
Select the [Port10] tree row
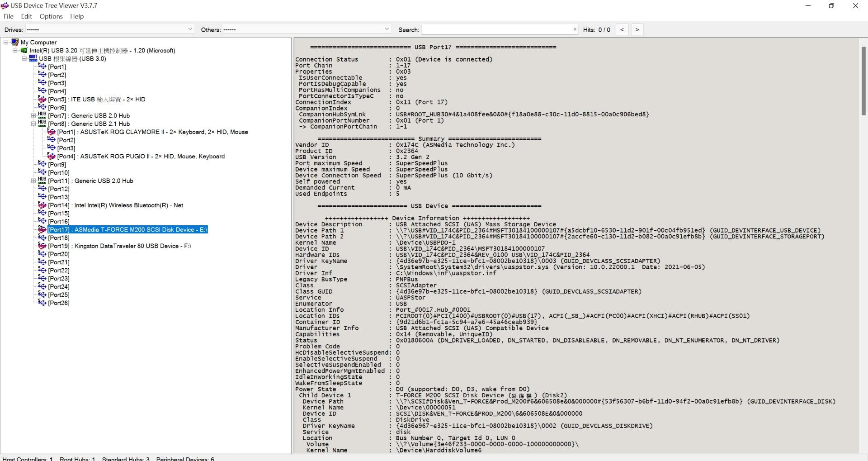(59, 172)
